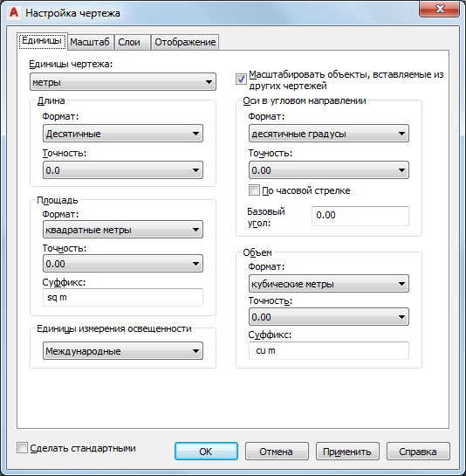Expand Объем format dropdown кубические метры
Screen dimensions: 466x476
[x=329, y=284]
